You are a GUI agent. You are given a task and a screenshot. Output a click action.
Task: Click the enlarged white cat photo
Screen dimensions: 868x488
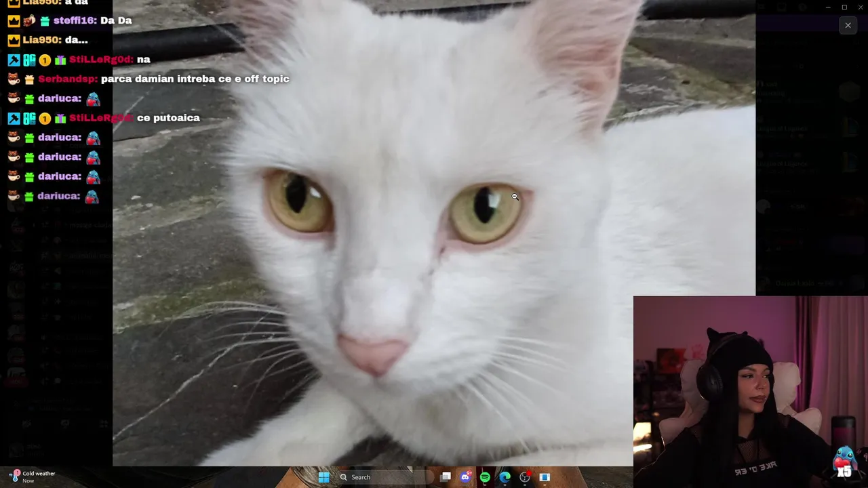tap(434, 233)
